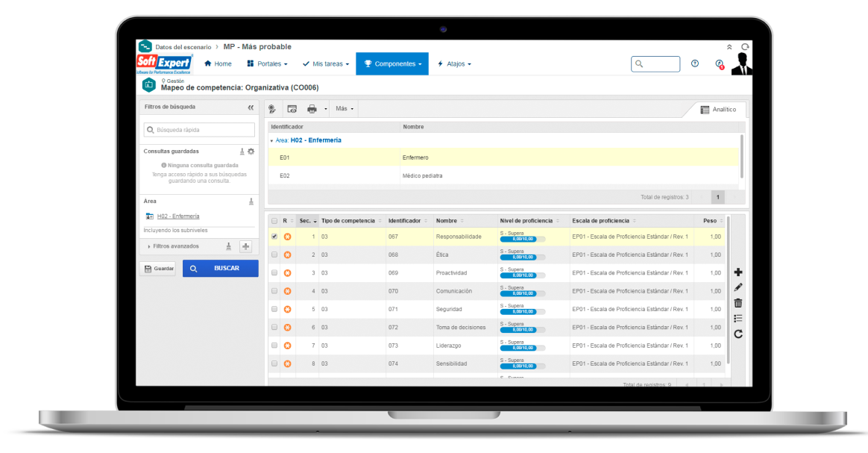Open the help question mark icon
Screen dimensions: 868x453
tap(695, 63)
